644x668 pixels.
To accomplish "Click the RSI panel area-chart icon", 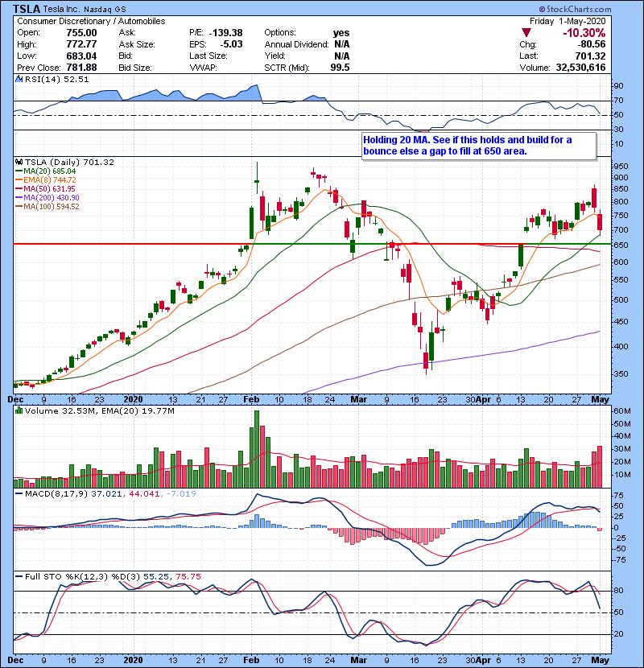I will (19, 79).
